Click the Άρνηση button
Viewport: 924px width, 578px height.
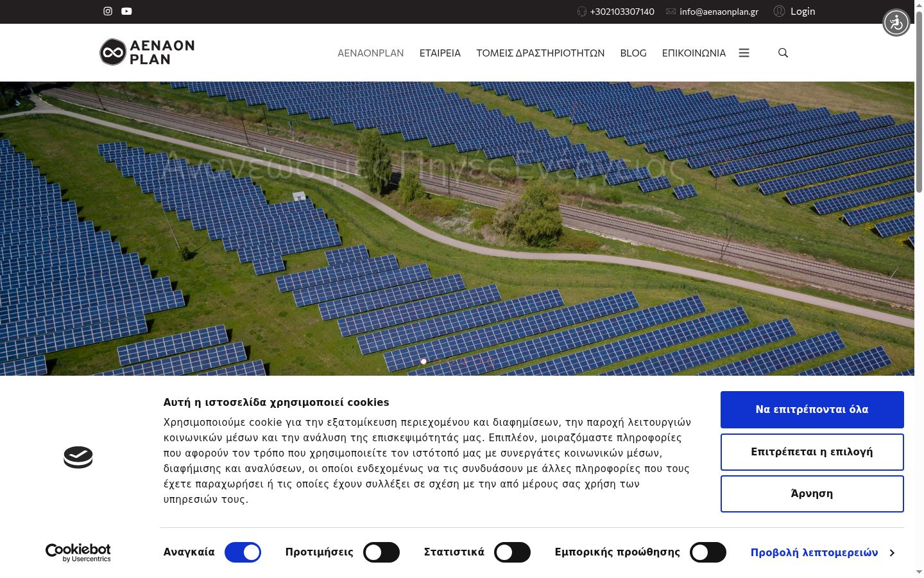coord(812,494)
